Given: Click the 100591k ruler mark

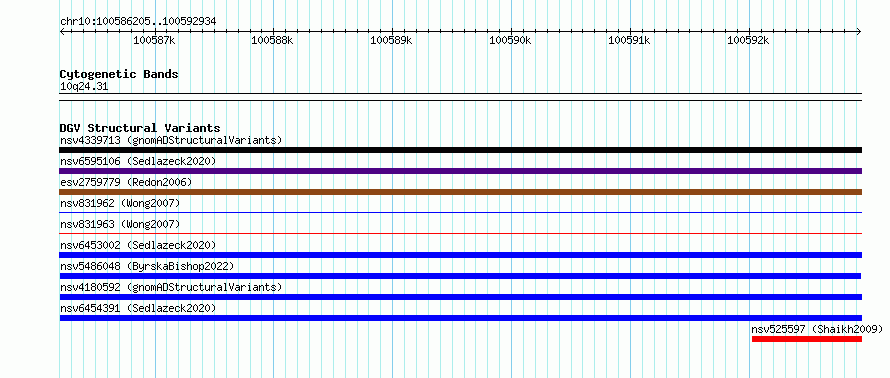Looking at the screenshot, I should 629,40.
